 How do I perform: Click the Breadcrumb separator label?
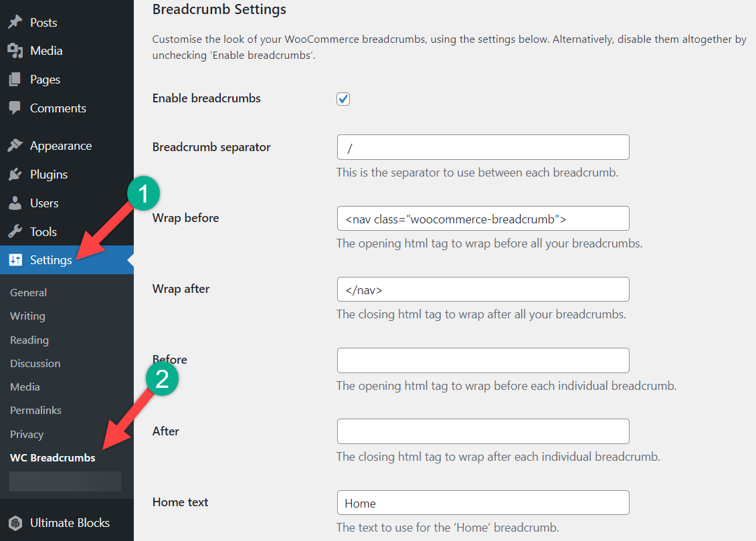[x=211, y=147]
